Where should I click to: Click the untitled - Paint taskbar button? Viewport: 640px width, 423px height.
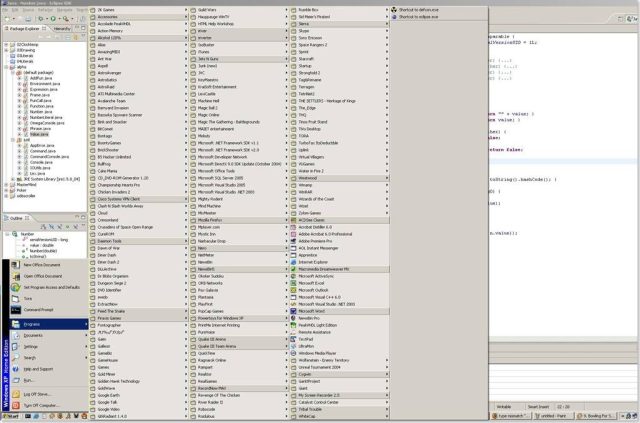pyautogui.click(x=548, y=416)
